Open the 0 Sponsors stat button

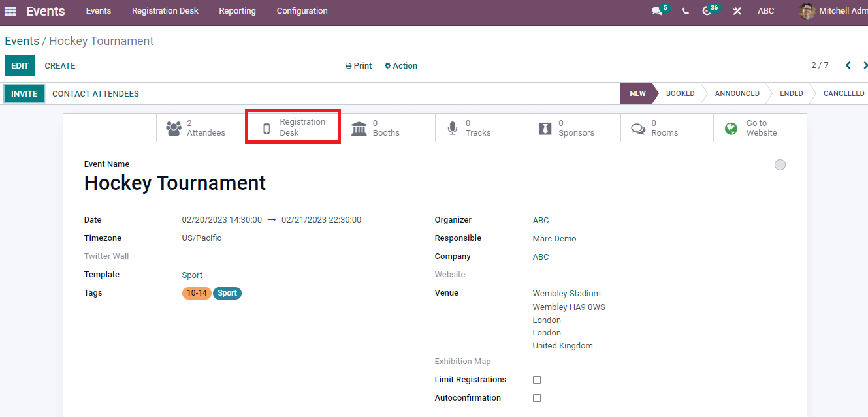click(x=574, y=128)
